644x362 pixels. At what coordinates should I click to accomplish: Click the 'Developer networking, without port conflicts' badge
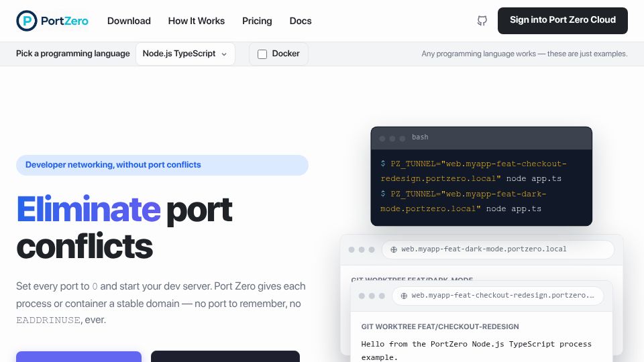162,165
